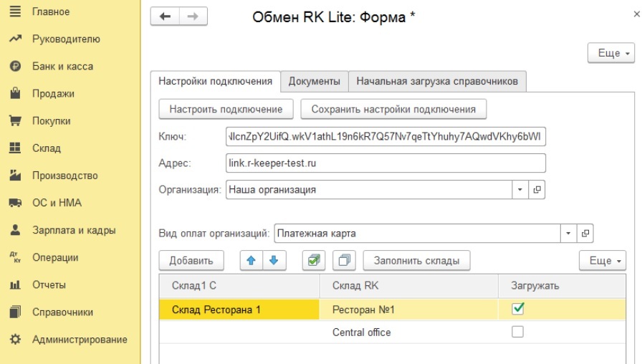Click the Покупки cart icon

pos(15,120)
